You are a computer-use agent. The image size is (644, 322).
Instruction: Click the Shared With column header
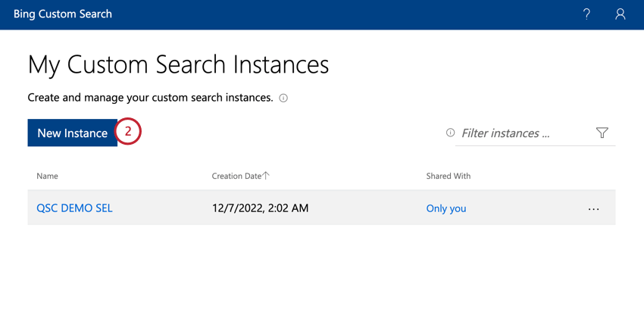click(x=448, y=176)
